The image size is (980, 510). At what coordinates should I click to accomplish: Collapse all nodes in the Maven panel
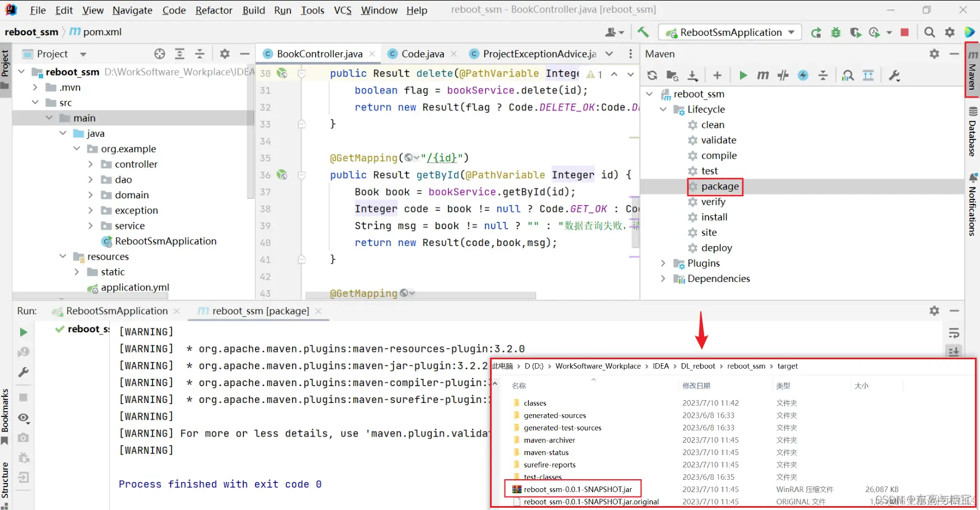(x=823, y=75)
